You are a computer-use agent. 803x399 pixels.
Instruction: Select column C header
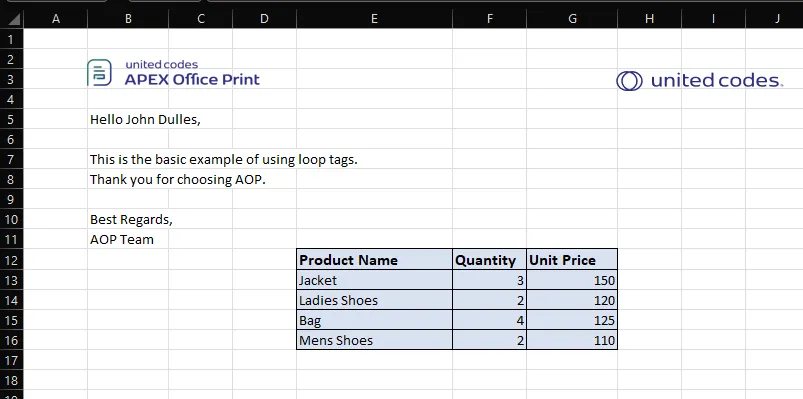tap(201, 19)
